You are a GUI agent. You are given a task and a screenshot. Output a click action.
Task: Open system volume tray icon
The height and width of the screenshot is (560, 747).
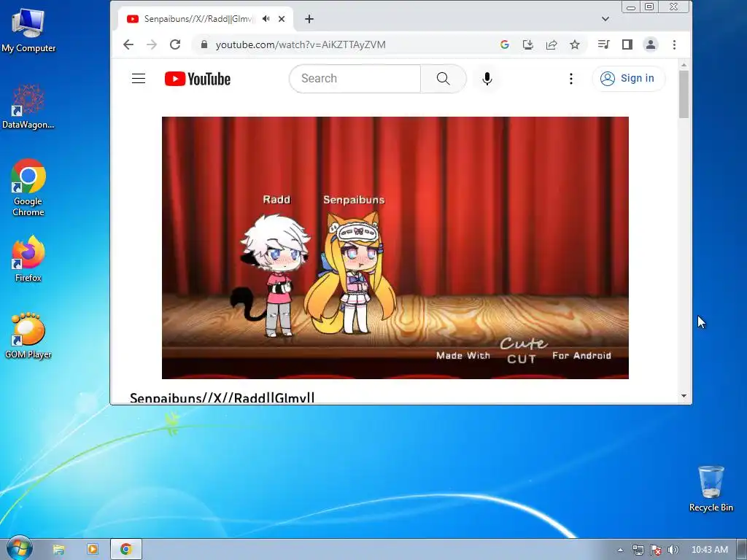[x=673, y=550]
